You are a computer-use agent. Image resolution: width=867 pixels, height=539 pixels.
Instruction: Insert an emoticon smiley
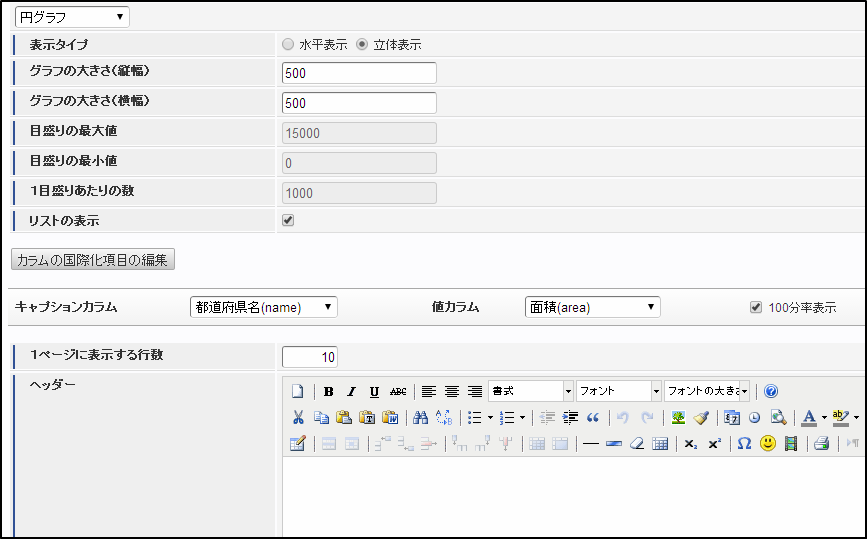coord(767,443)
